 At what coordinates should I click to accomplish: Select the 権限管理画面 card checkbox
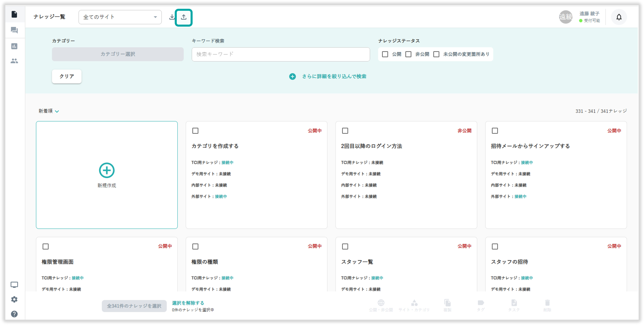coord(45,246)
